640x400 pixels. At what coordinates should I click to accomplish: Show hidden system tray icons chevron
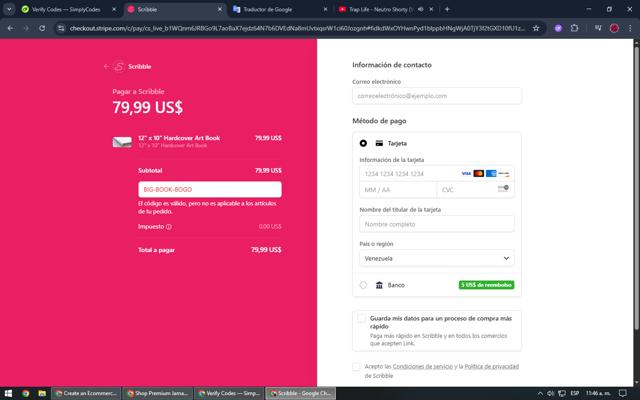540,393
